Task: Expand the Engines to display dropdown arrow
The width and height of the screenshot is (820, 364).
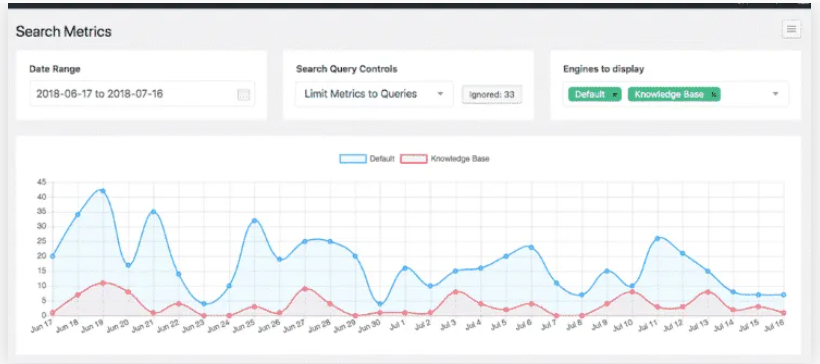Action: 776,94
